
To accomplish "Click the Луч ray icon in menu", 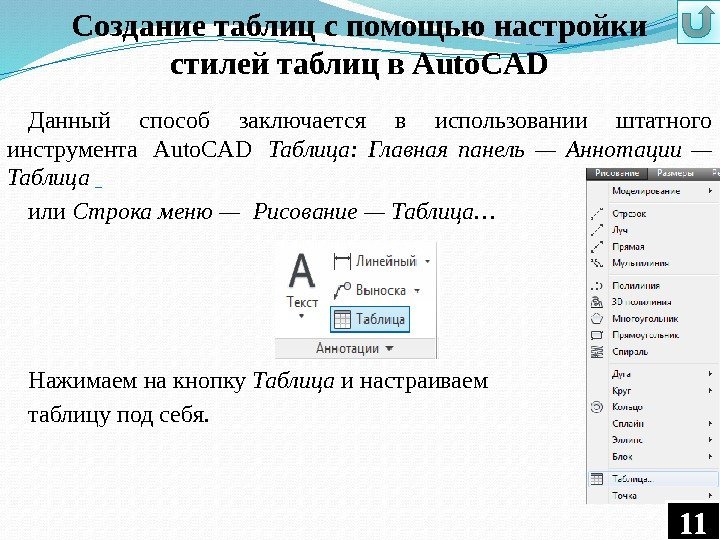I will [x=596, y=230].
